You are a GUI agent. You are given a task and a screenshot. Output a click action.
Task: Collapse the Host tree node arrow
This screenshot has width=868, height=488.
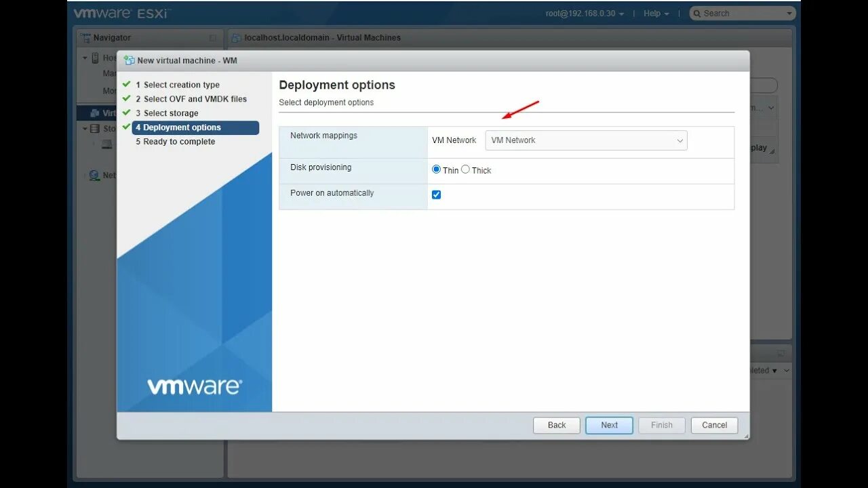[85, 58]
